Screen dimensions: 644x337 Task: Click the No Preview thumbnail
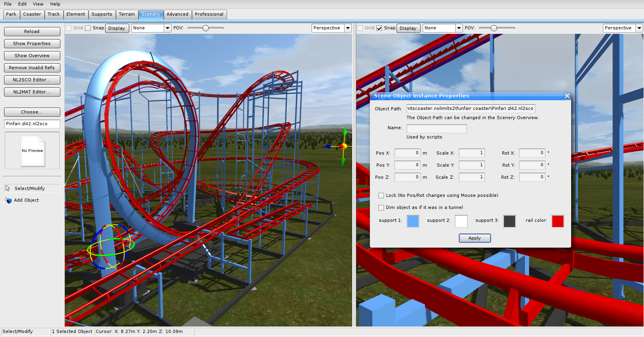32,151
